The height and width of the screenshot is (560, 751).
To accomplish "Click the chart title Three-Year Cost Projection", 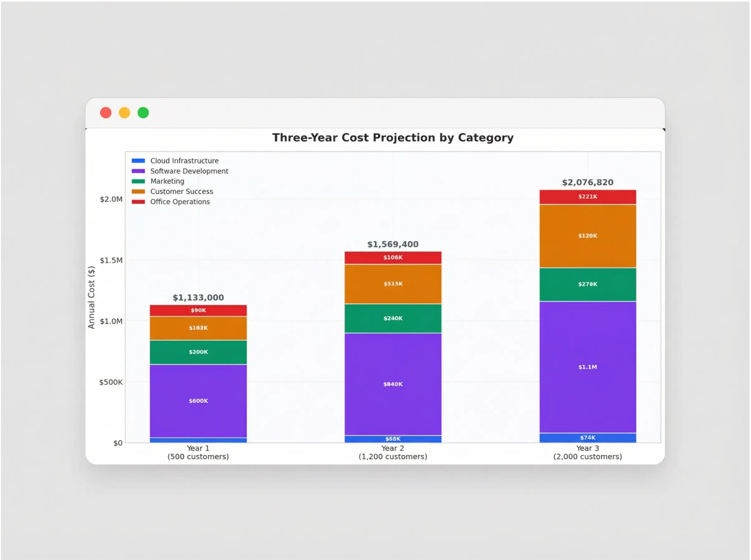I will pos(393,138).
